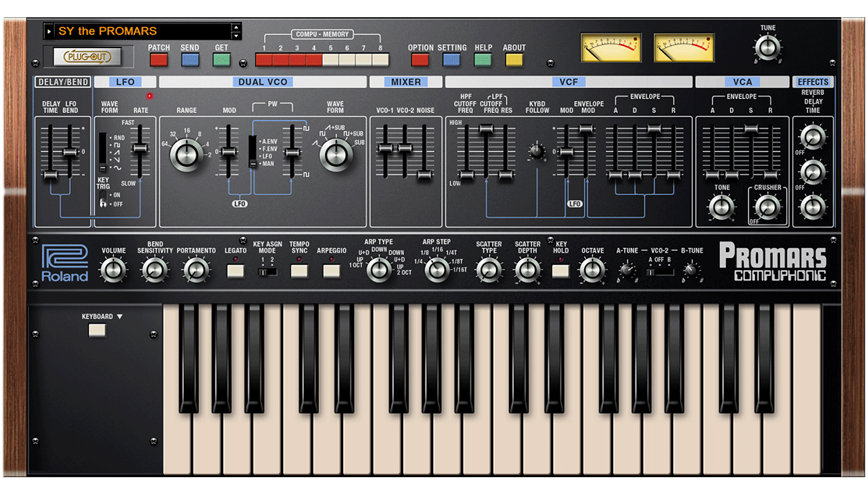Click the DELAY effect knob
868x482 pixels.
[x=813, y=171]
